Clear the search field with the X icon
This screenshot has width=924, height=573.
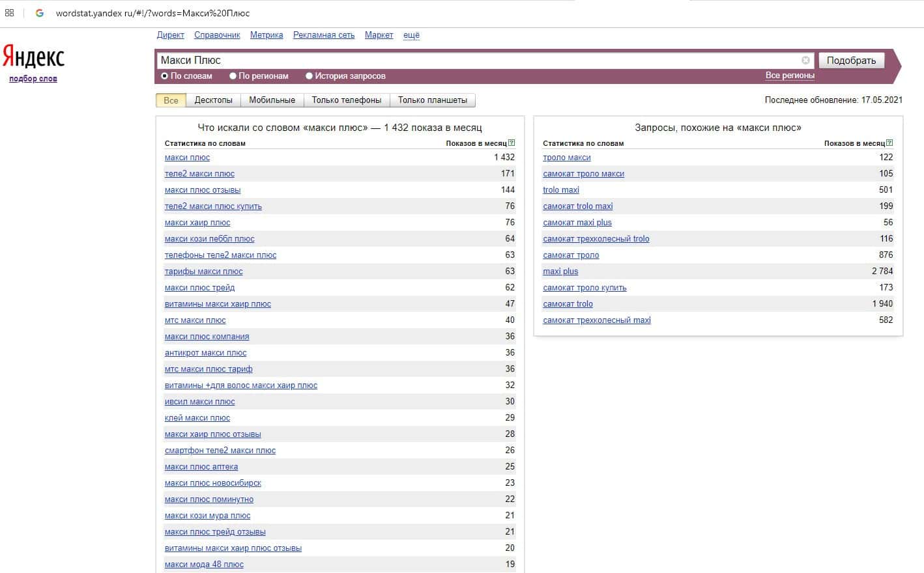(x=805, y=61)
